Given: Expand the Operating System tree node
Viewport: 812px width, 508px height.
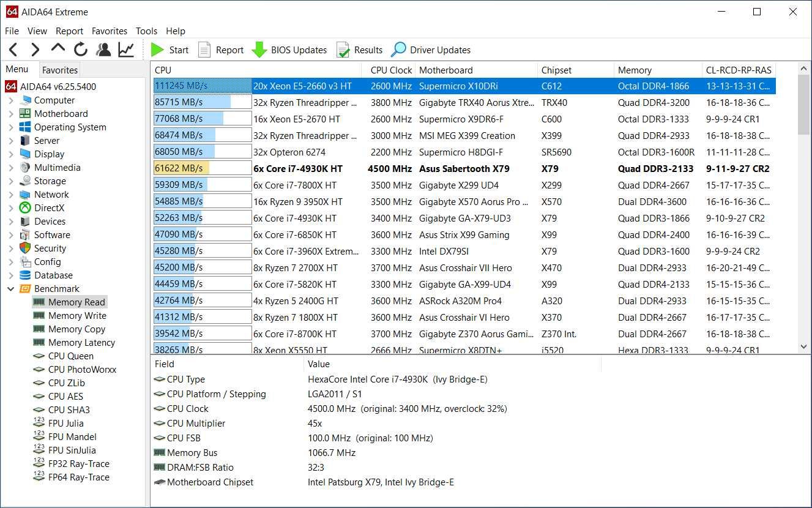Looking at the screenshot, I should click(x=11, y=127).
